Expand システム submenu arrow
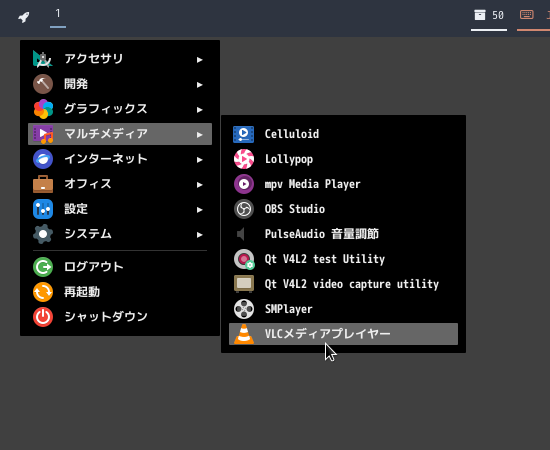Viewport: 550px width, 450px height. point(200,235)
